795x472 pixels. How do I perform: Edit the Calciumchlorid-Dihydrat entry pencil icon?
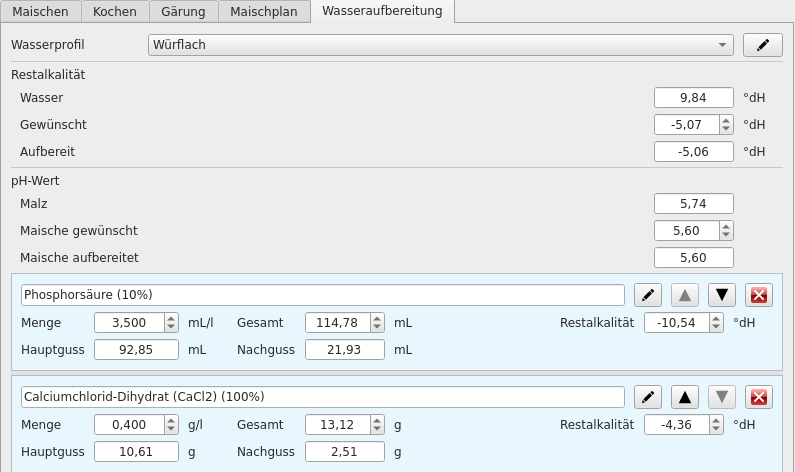[648, 397]
